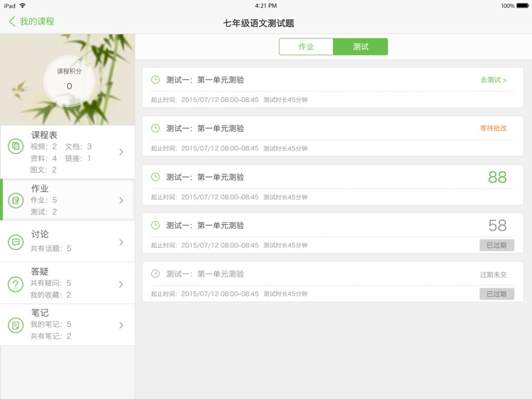Tap the bamboo course banner image
532x399 pixels.
[x=67, y=79]
